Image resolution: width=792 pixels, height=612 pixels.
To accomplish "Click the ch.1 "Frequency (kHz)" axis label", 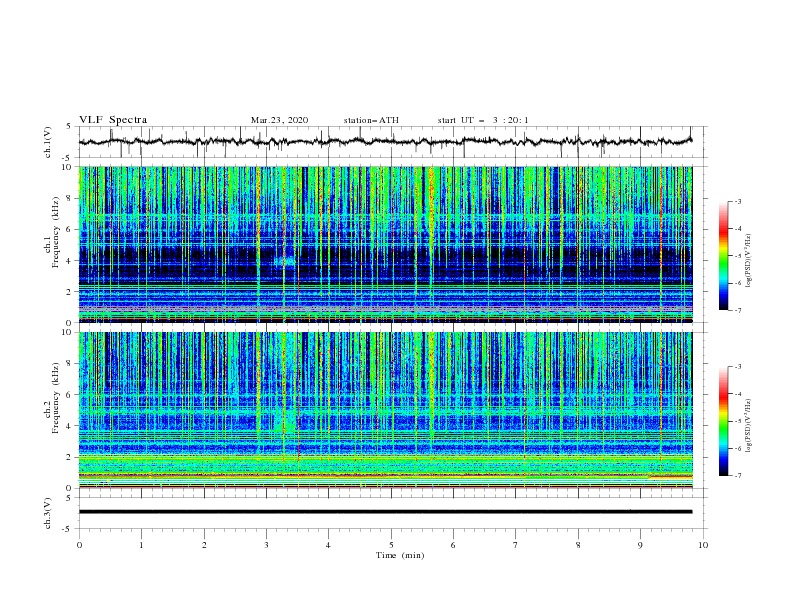I will coord(56,233).
